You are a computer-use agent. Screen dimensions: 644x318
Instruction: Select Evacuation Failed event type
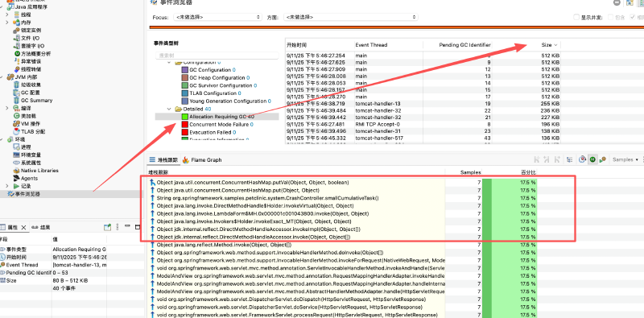[211, 132]
